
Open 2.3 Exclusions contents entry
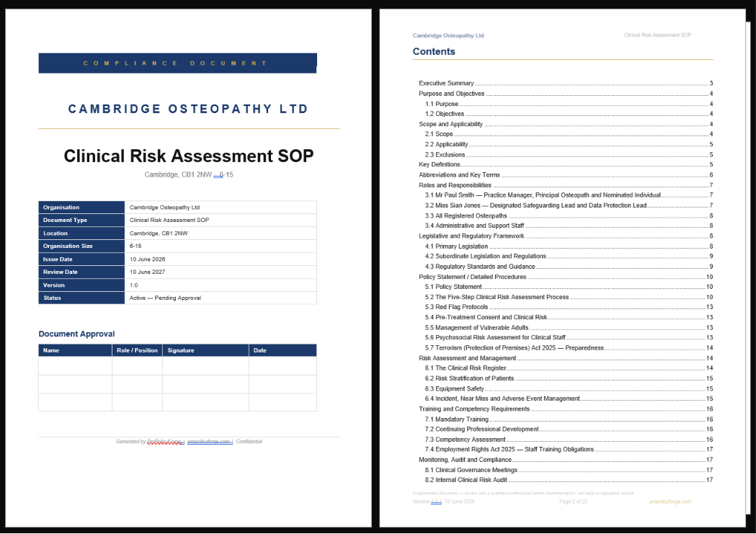(x=569, y=155)
